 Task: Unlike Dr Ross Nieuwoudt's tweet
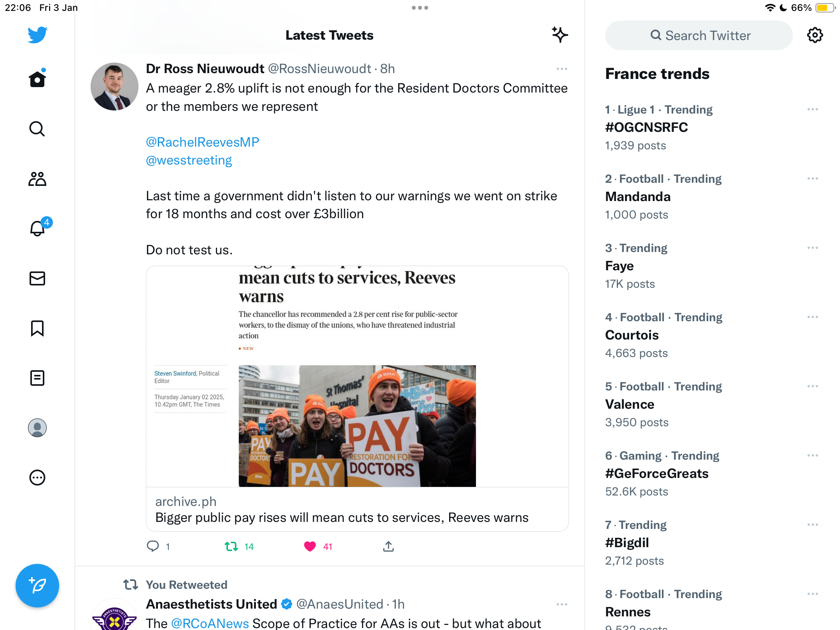tap(310, 546)
